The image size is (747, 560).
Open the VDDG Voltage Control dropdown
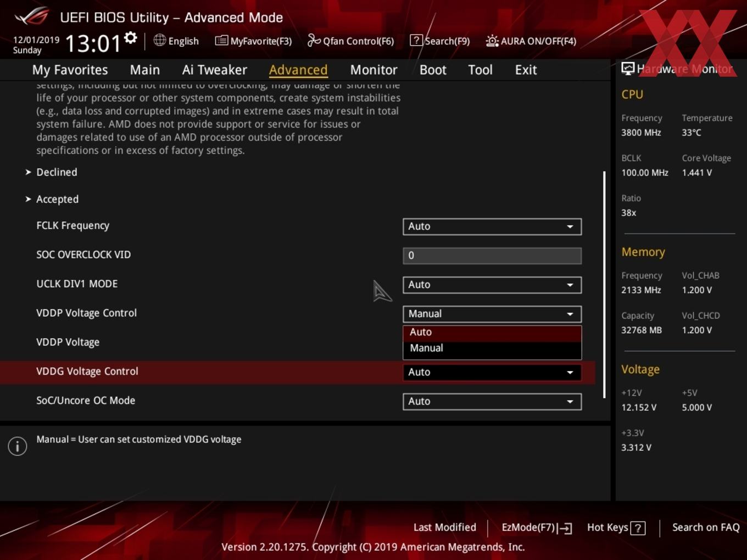pyautogui.click(x=492, y=372)
